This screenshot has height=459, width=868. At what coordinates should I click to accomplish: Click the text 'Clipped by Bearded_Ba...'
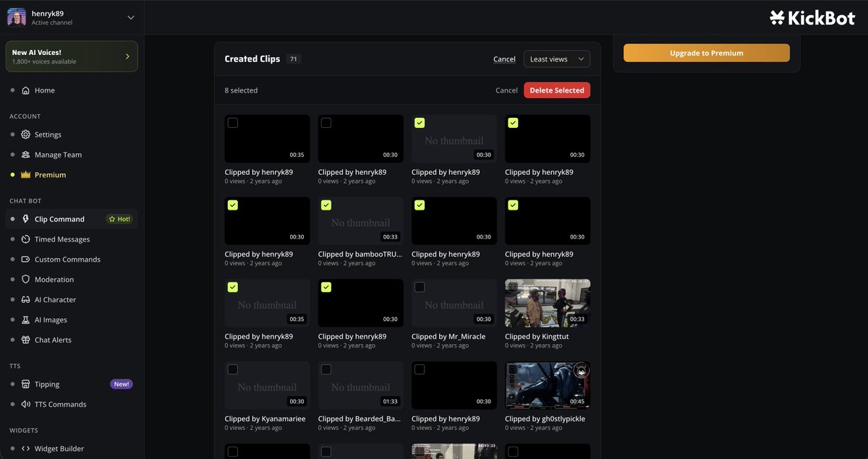359,419
